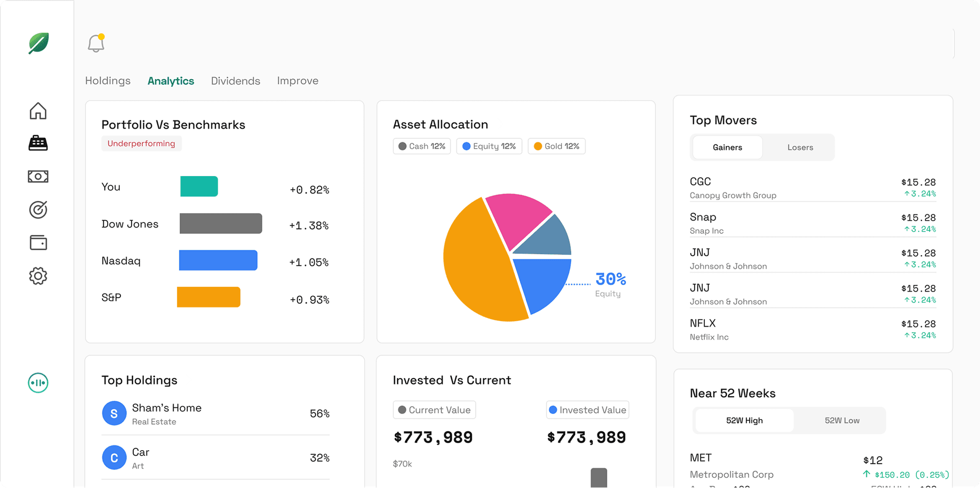Open the wallet icon in sidebar
This screenshot has height=488, width=980.
point(38,242)
